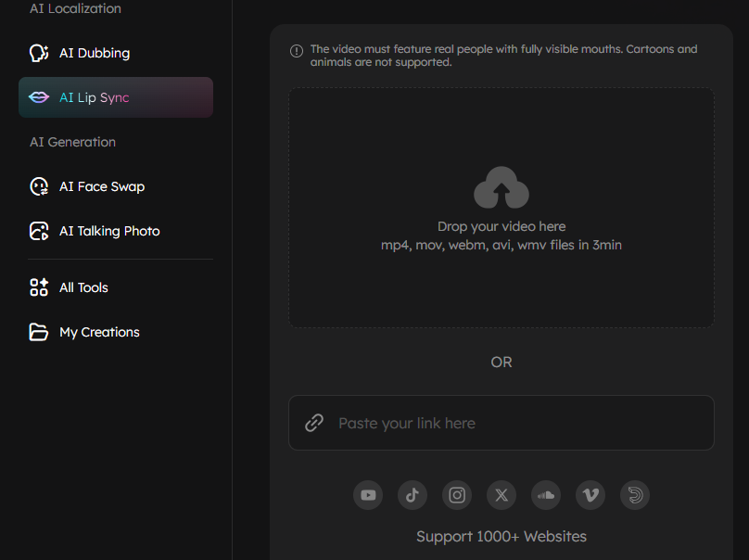The height and width of the screenshot is (560, 749).
Task: Go to AI Talking Photo
Action: (108, 231)
